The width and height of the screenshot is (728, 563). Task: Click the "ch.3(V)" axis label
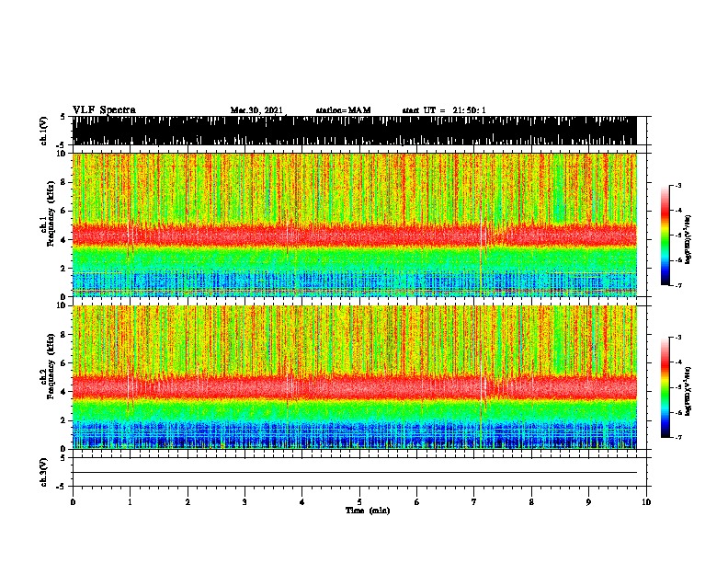click(x=44, y=472)
